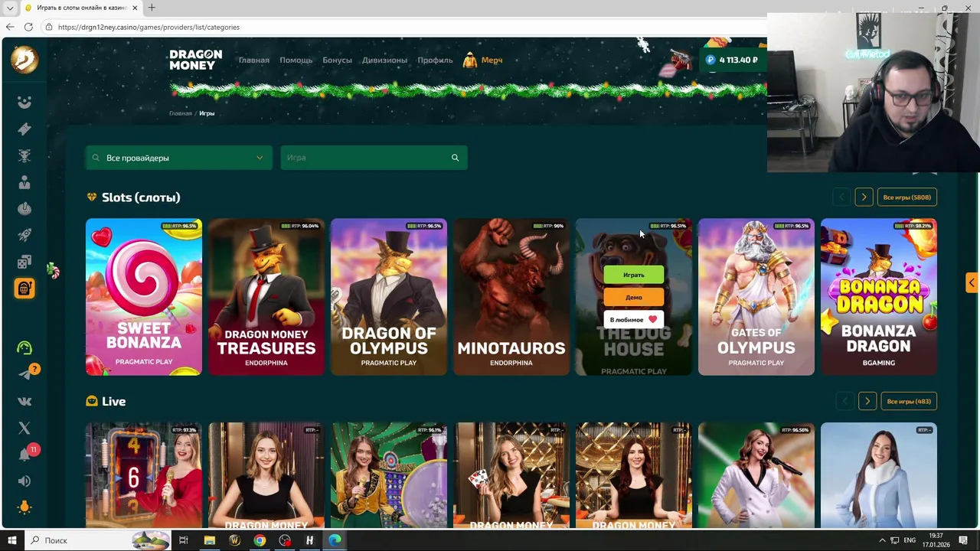
Task: Open the X social icon
Action: click(24, 428)
